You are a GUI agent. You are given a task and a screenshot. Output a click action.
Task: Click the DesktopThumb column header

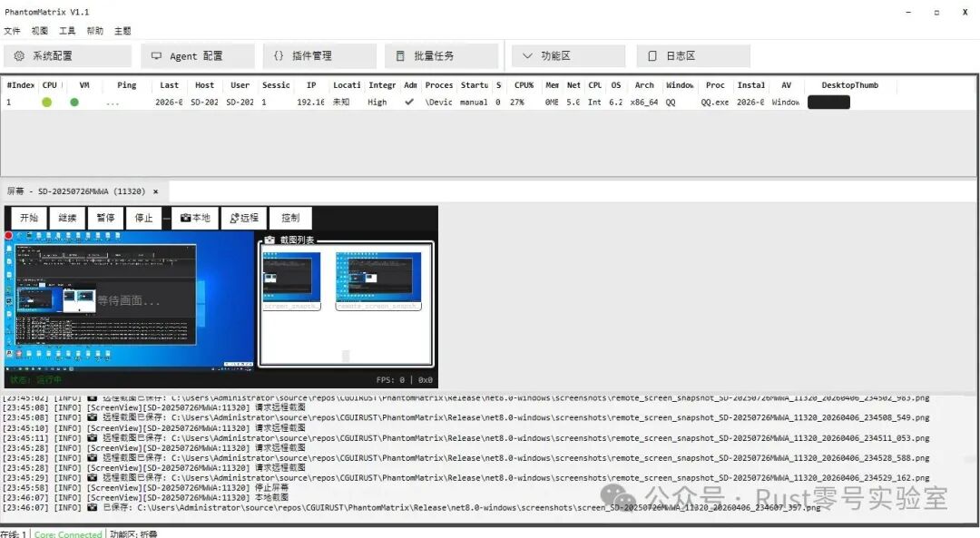click(x=850, y=85)
